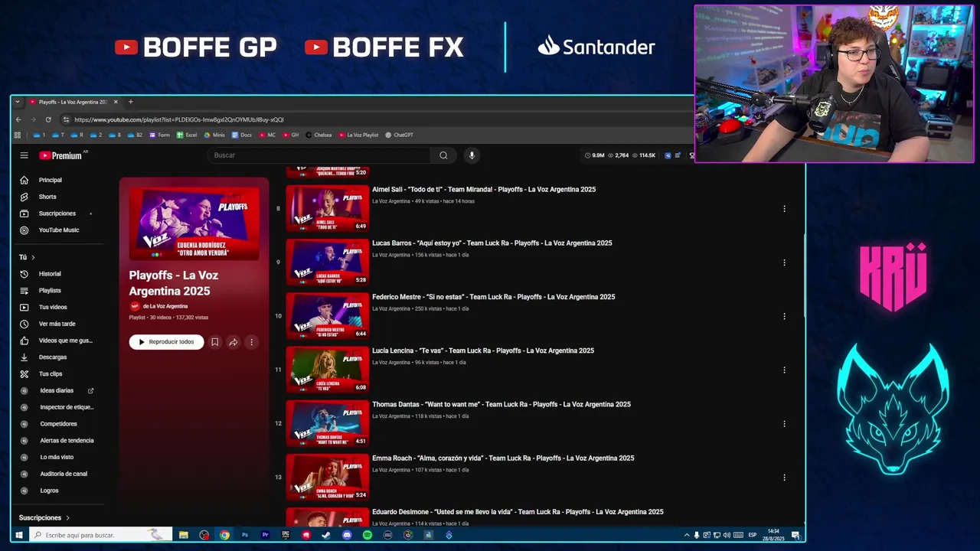Click the Windows taskbar search box
The image size is (980, 551).
point(100,535)
